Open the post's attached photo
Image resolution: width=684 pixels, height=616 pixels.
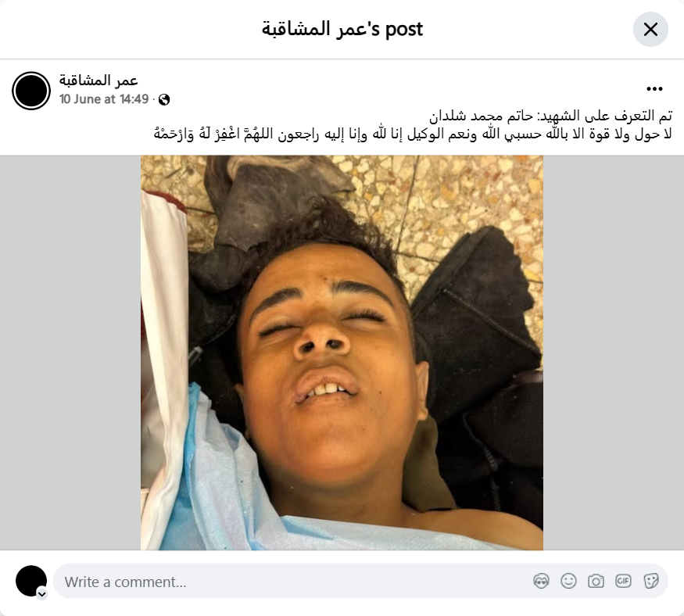coord(342,353)
